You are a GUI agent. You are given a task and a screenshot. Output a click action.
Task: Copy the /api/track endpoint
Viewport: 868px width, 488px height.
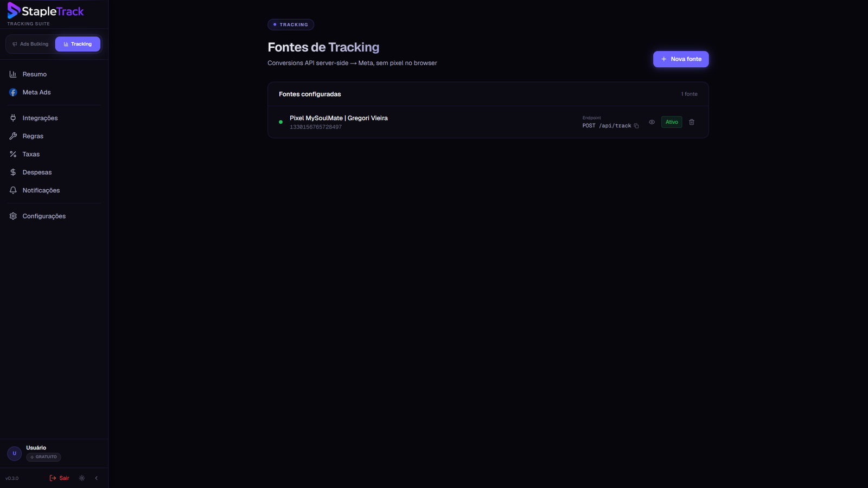[x=636, y=126]
